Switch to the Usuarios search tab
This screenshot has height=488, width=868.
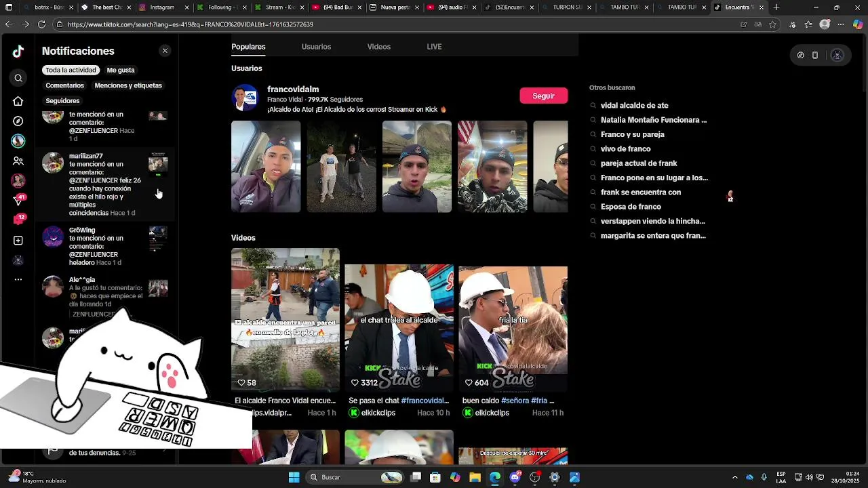pyautogui.click(x=316, y=47)
